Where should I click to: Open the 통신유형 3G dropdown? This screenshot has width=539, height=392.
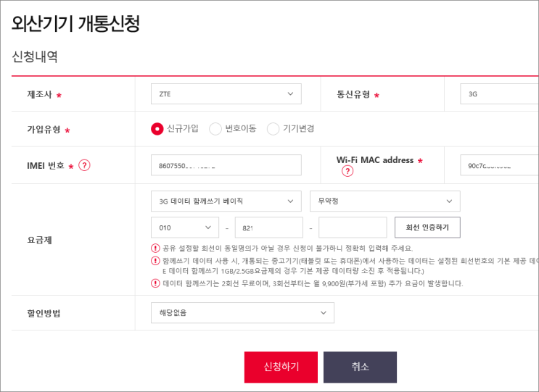click(500, 93)
